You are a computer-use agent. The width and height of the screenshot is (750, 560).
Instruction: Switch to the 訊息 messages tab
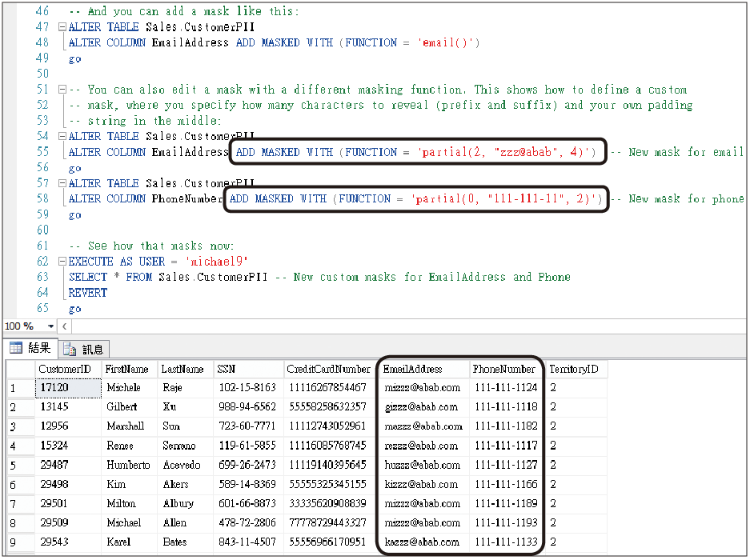point(84,350)
